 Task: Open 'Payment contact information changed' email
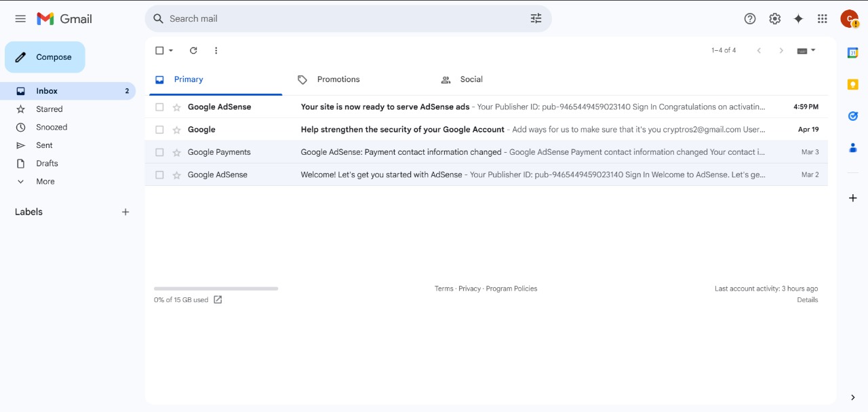pos(486,152)
